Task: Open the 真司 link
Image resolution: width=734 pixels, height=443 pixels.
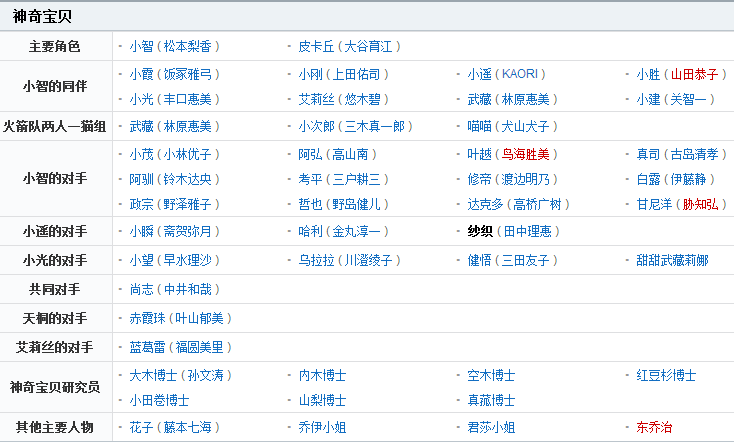Action: [x=648, y=155]
